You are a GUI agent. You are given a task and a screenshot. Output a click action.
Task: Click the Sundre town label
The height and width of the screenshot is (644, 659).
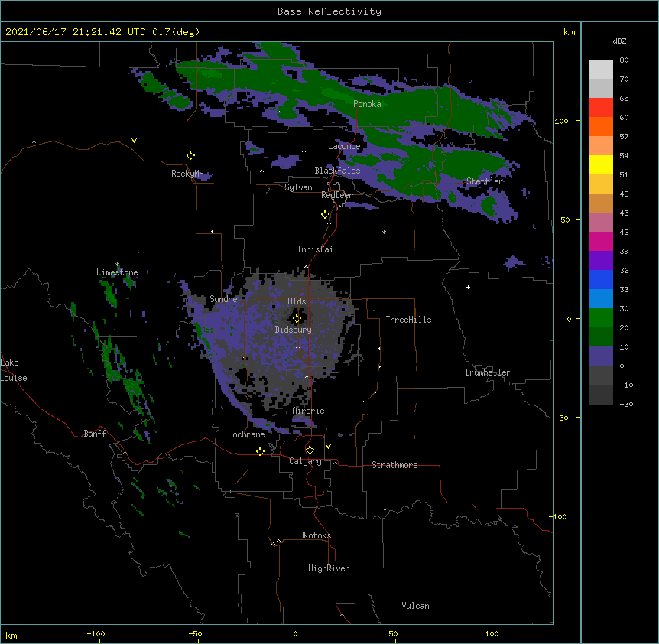pyautogui.click(x=223, y=299)
